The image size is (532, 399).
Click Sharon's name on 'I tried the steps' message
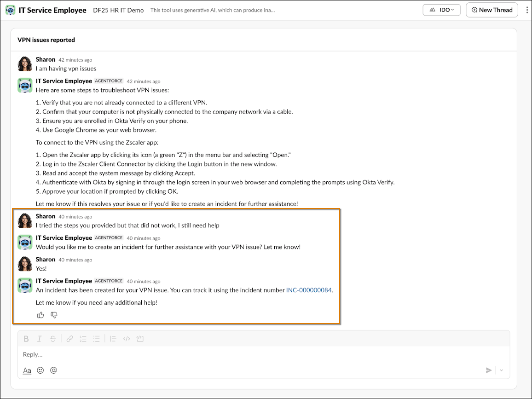46,216
